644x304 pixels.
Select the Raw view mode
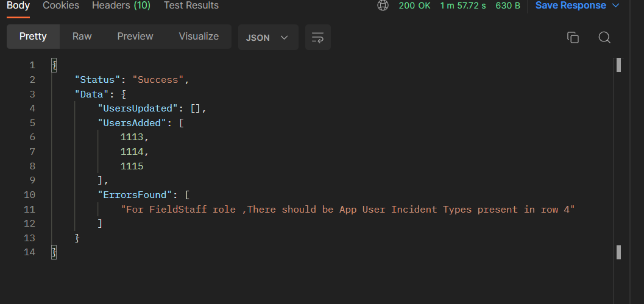click(x=82, y=37)
